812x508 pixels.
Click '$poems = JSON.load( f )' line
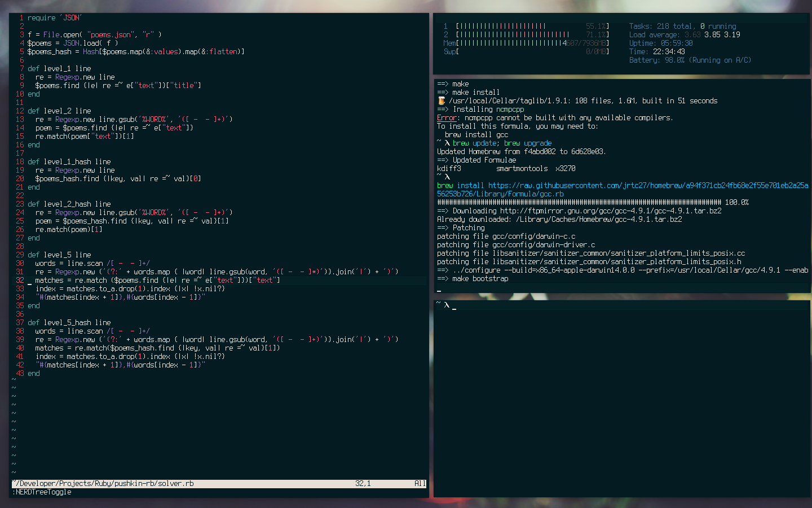(x=73, y=43)
